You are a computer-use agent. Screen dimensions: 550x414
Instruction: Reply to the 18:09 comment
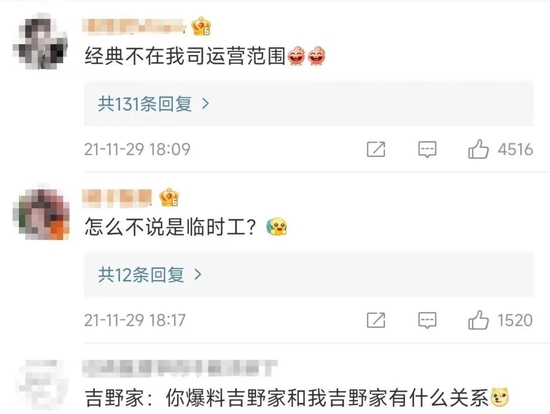pyautogui.click(x=427, y=150)
